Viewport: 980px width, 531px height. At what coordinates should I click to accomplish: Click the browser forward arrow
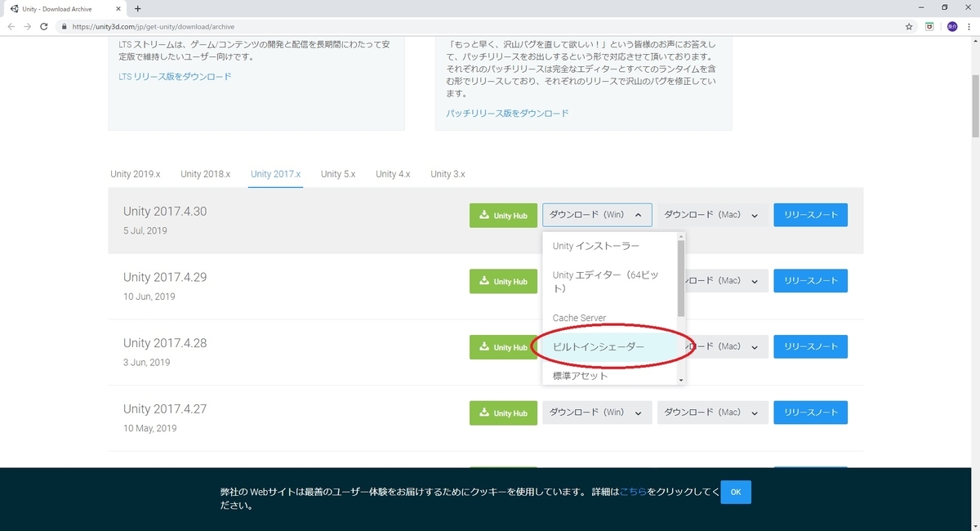(29, 26)
